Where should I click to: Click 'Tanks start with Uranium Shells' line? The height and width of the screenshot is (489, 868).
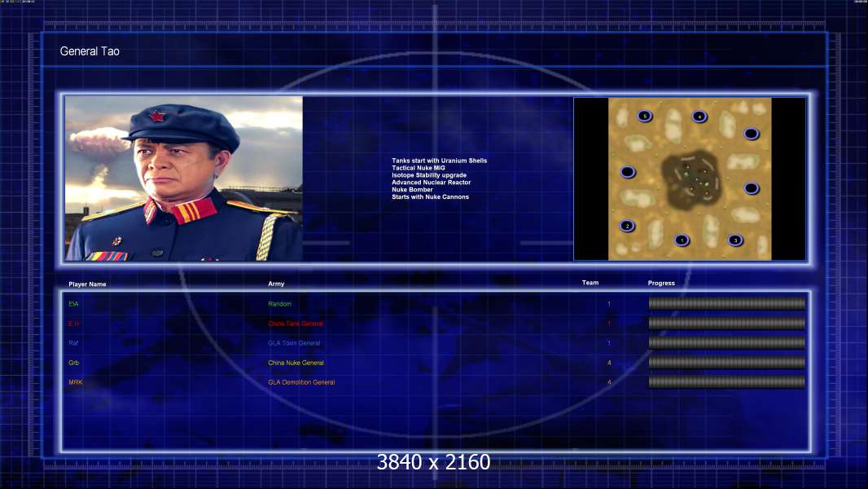(440, 161)
